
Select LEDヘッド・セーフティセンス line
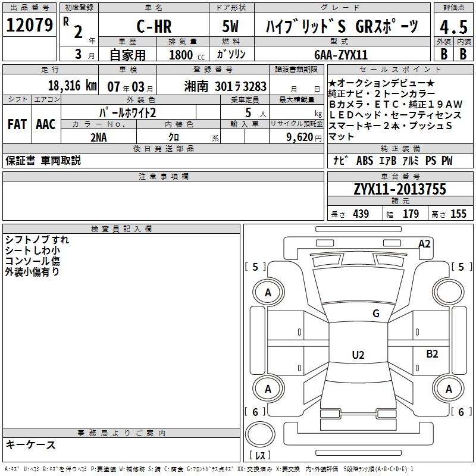click(395, 115)
